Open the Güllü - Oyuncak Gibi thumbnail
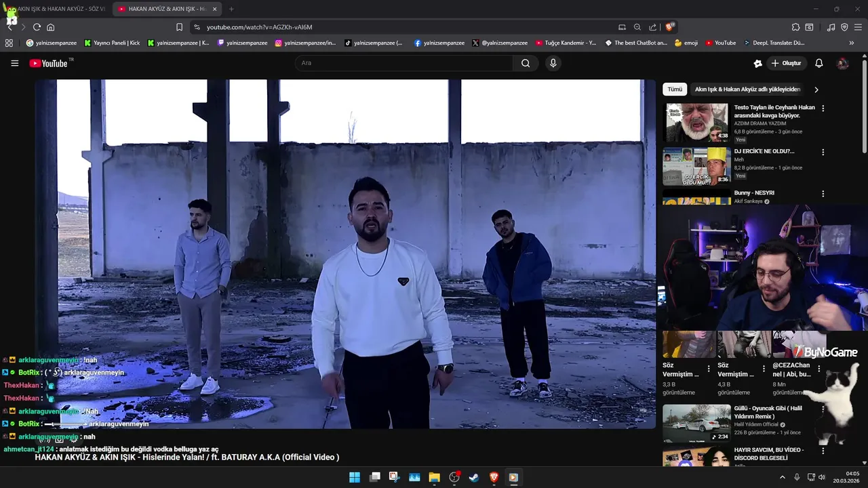 pos(696,424)
